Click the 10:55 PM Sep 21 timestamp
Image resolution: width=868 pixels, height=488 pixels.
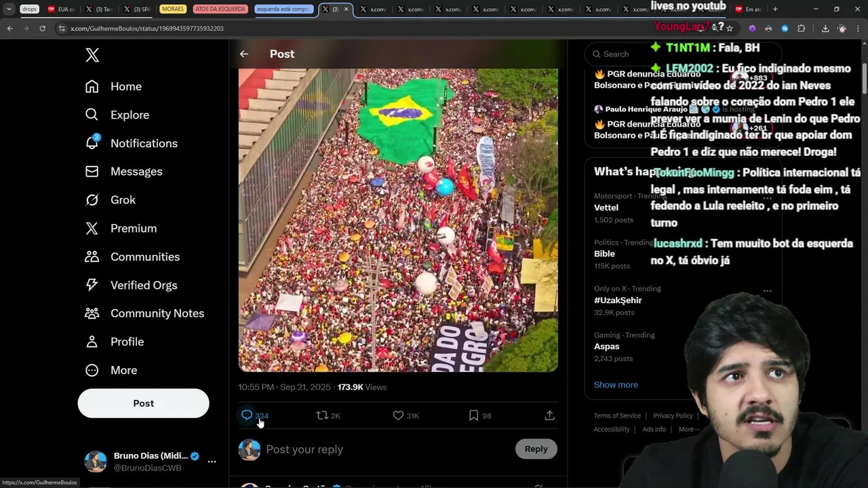click(284, 387)
